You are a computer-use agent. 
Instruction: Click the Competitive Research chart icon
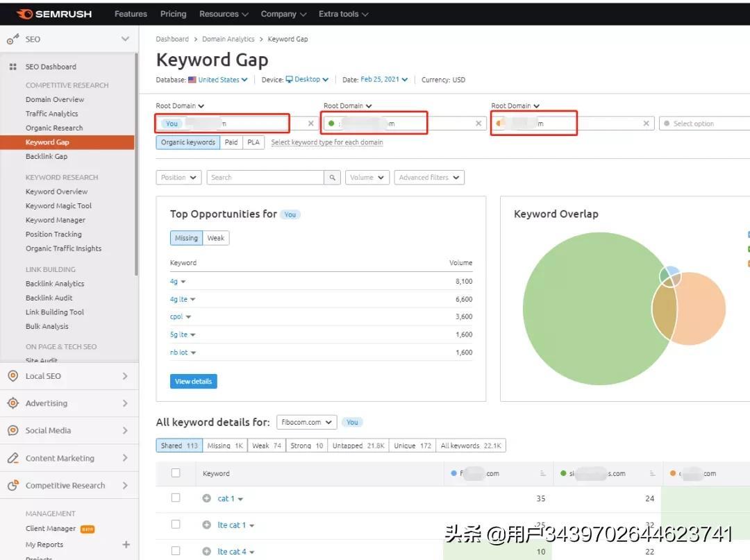click(x=13, y=486)
